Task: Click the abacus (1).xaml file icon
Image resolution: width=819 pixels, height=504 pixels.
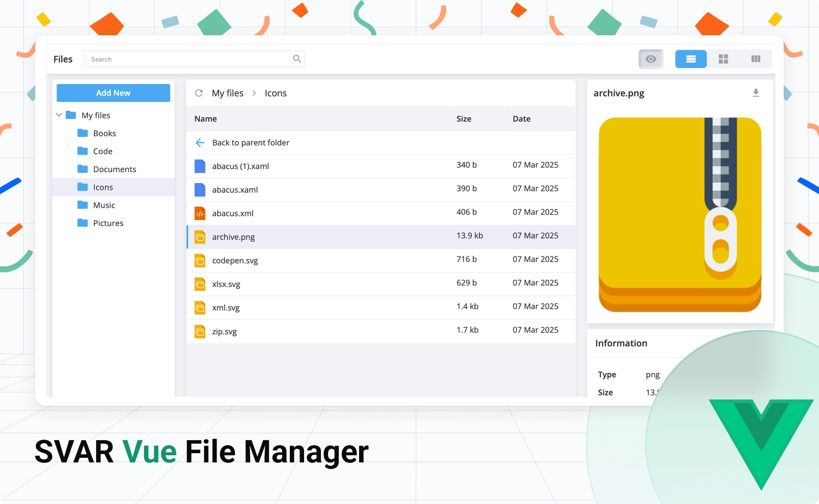Action: coord(200,166)
